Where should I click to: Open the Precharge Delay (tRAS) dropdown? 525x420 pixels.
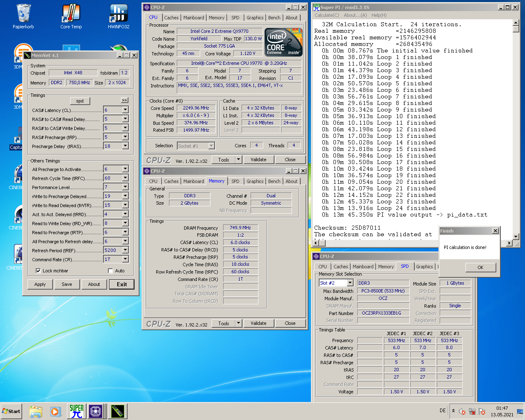[x=126, y=146]
